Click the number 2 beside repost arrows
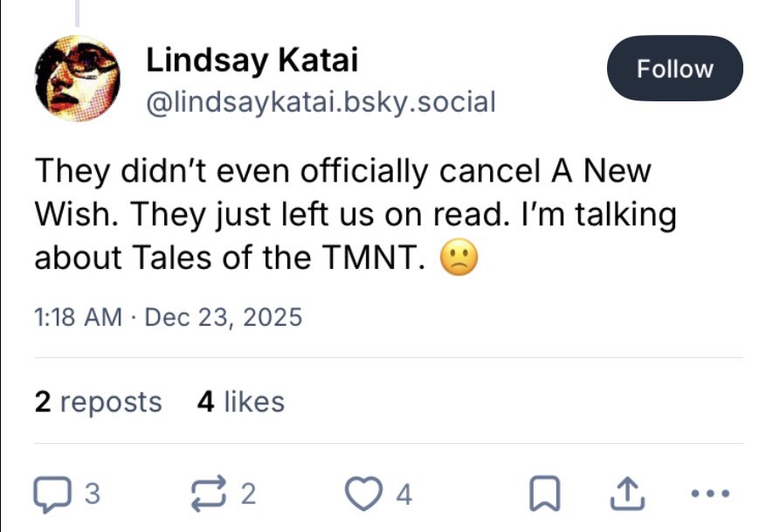 pos(248,495)
